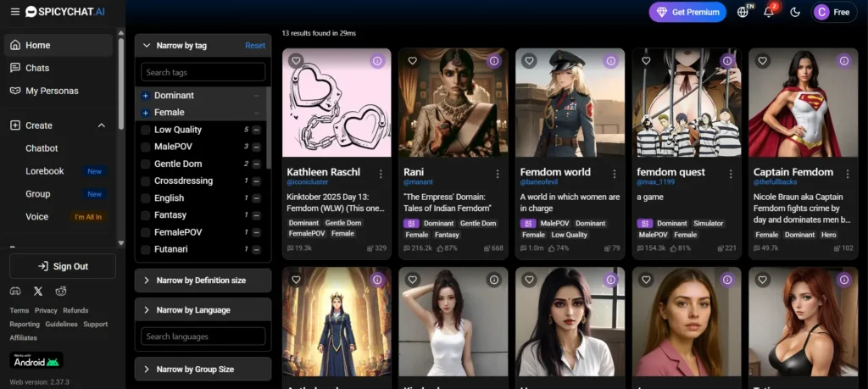
Task: Open info icon on femdom quest card
Action: click(727, 61)
